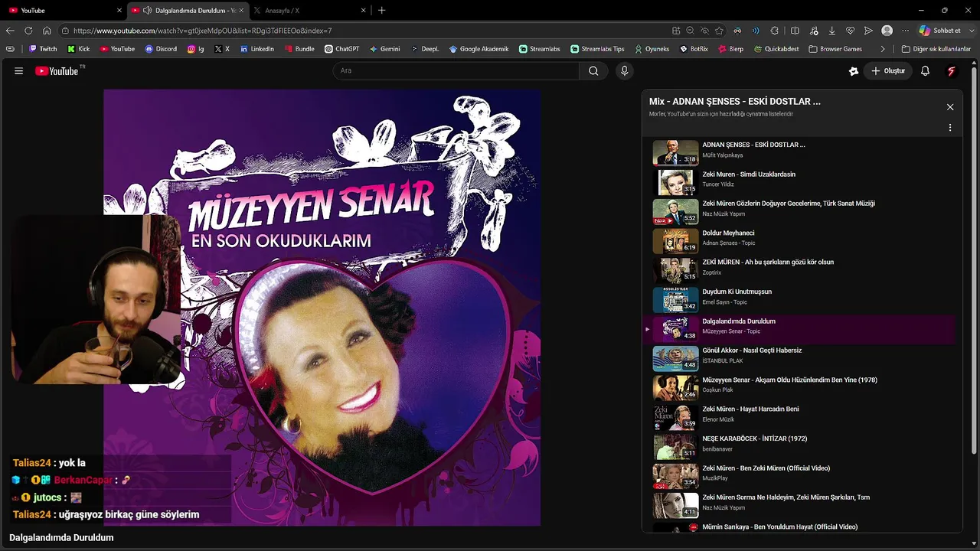Open the Streamlabs Tips bookmark
The width and height of the screenshot is (980, 551).
tap(596, 49)
